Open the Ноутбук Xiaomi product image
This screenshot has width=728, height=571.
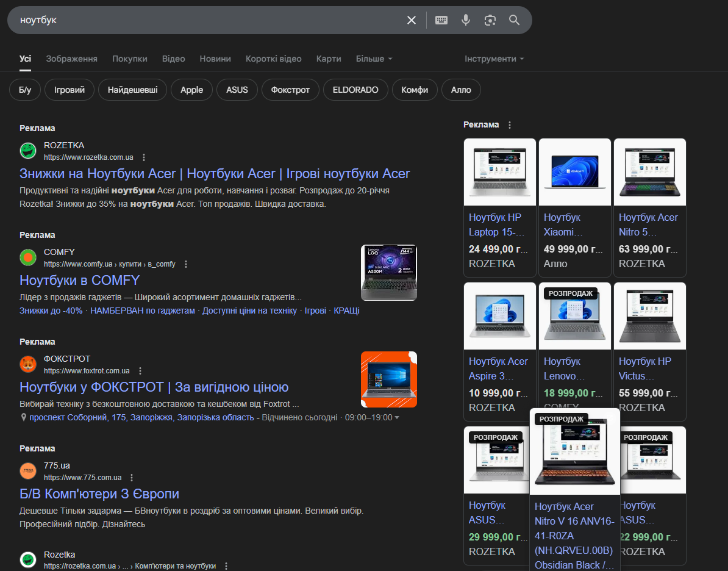click(575, 172)
